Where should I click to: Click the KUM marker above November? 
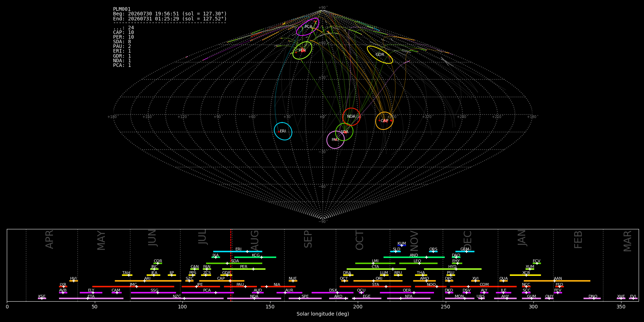402,245
